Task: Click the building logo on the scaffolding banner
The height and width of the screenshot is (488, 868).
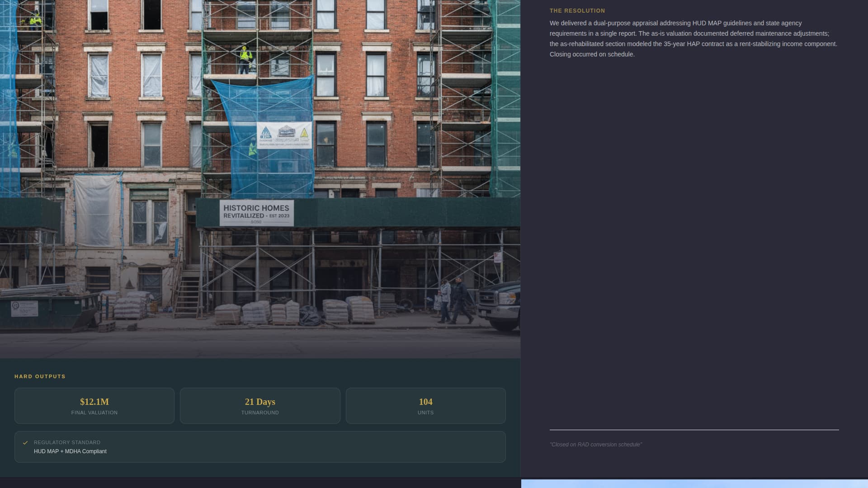Action: tap(286, 131)
